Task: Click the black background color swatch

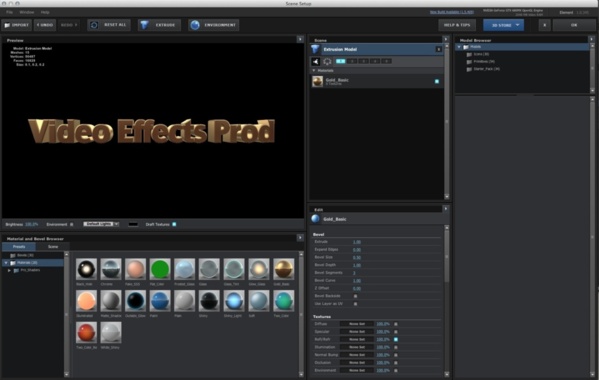Action: (133, 224)
